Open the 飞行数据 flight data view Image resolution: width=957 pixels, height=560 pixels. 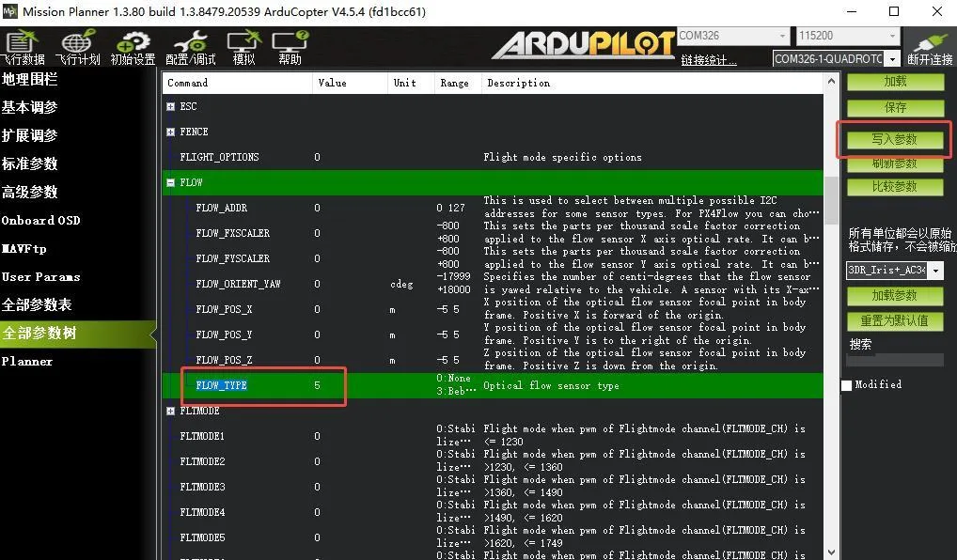coord(23,48)
